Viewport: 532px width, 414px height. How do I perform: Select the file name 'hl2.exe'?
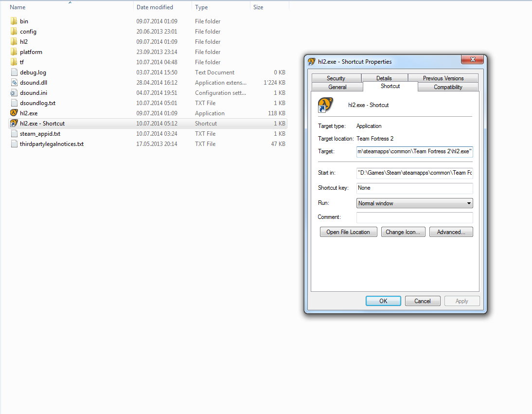coord(29,113)
